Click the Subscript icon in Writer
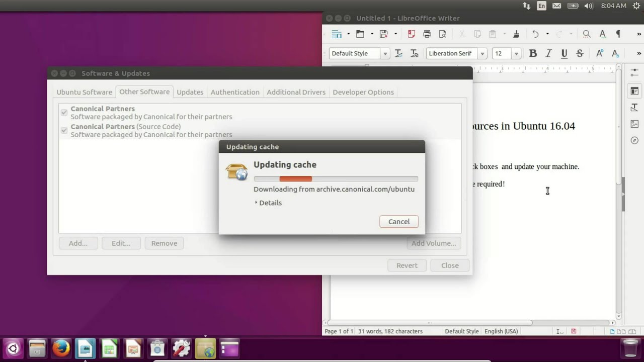 click(x=615, y=53)
